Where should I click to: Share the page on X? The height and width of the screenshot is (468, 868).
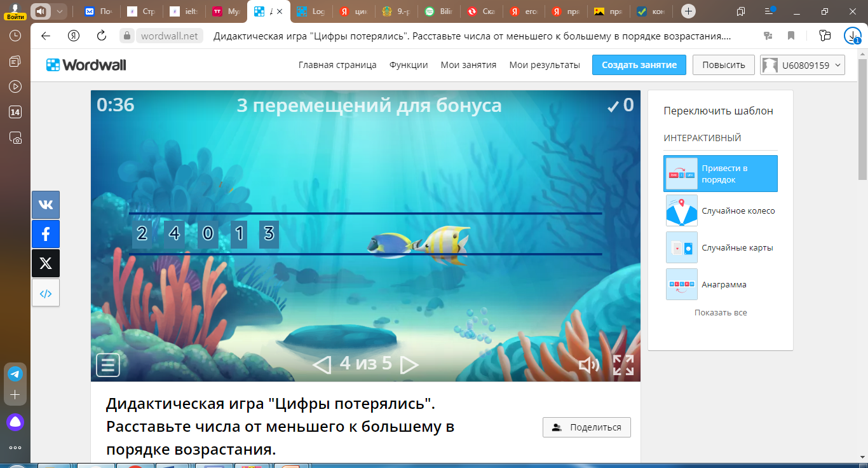(x=46, y=263)
